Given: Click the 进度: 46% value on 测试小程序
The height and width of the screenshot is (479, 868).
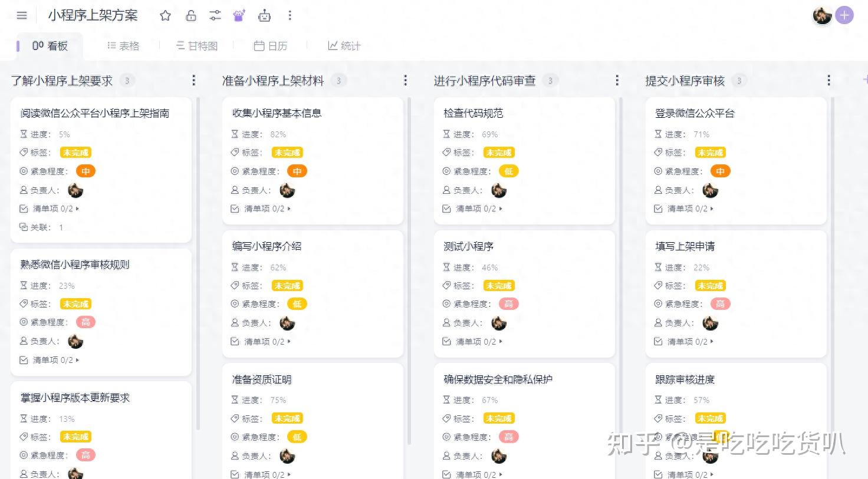Looking at the screenshot, I should pos(489,267).
